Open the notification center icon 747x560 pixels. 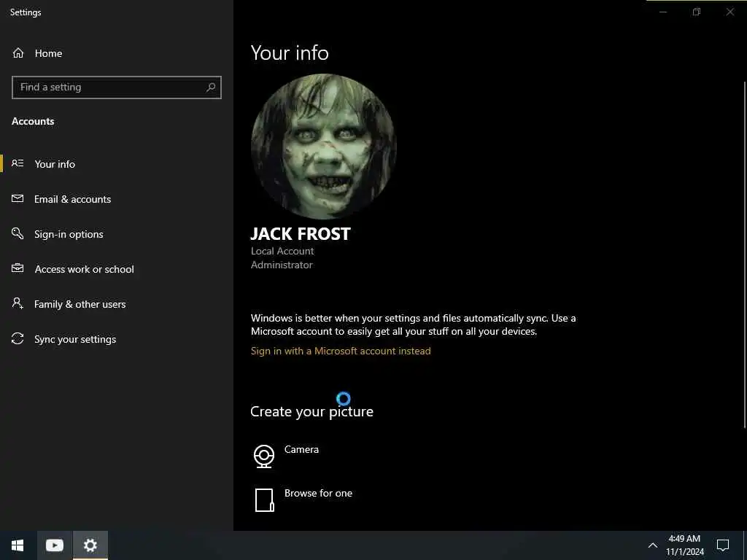[x=723, y=545]
